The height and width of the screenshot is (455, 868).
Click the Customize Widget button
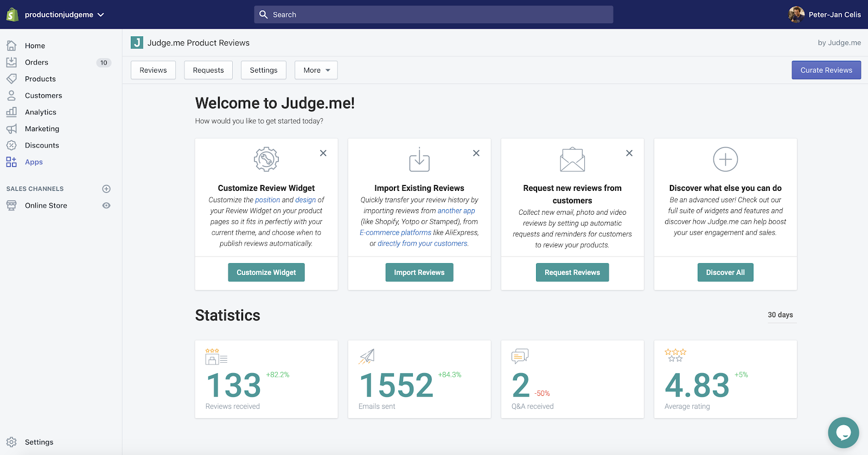(266, 272)
